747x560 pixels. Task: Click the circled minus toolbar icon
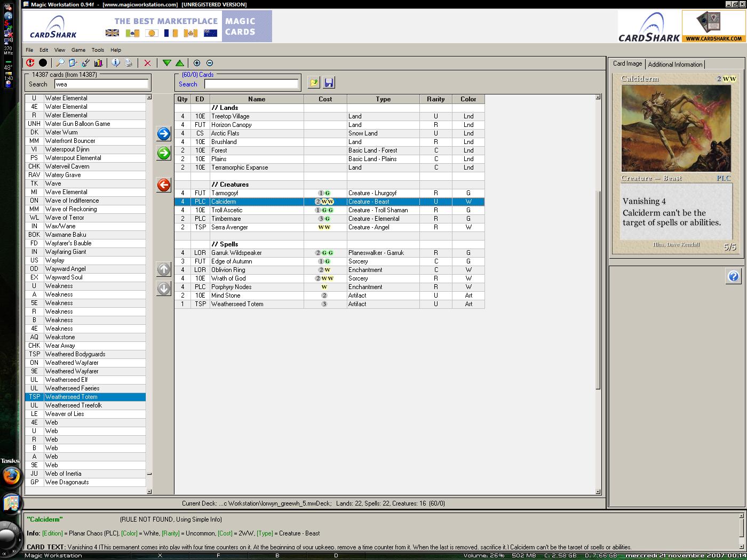point(210,63)
